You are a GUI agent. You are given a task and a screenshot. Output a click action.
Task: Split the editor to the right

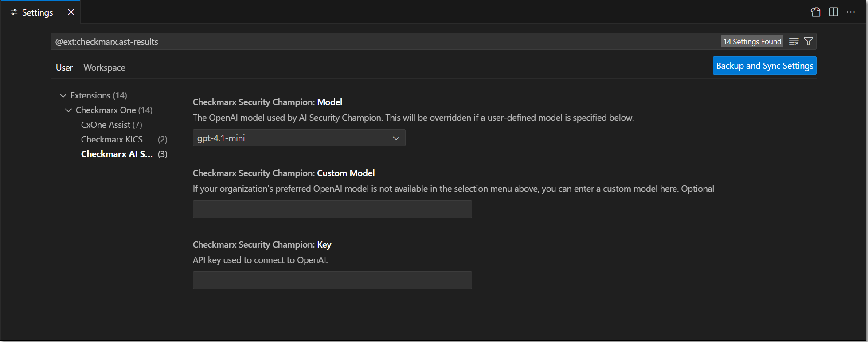pos(834,12)
